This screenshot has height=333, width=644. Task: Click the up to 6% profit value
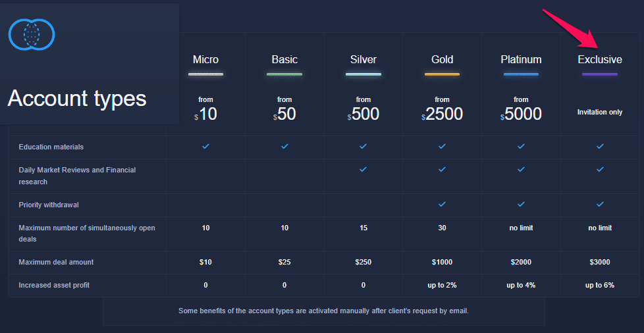click(x=600, y=285)
